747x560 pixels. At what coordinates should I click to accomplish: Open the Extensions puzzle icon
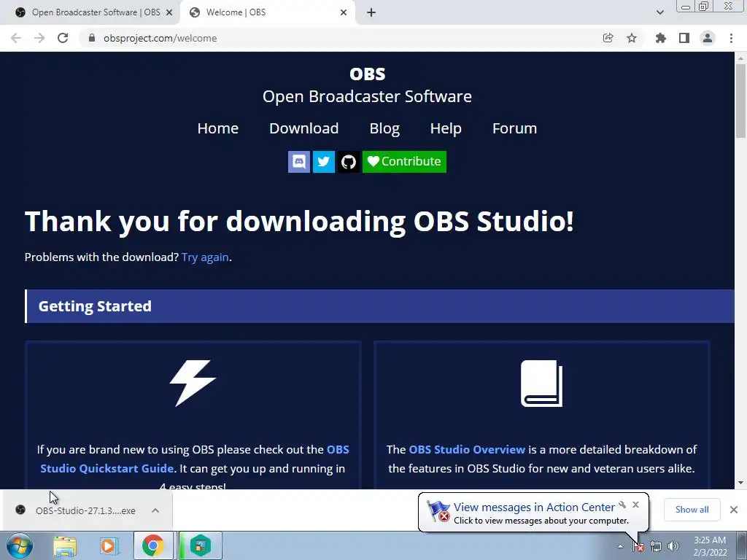(661, 38)
